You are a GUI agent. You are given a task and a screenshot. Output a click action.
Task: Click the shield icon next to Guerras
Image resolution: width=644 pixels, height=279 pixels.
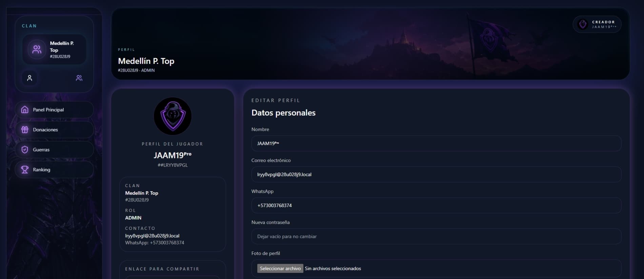(x=25, y=150)
